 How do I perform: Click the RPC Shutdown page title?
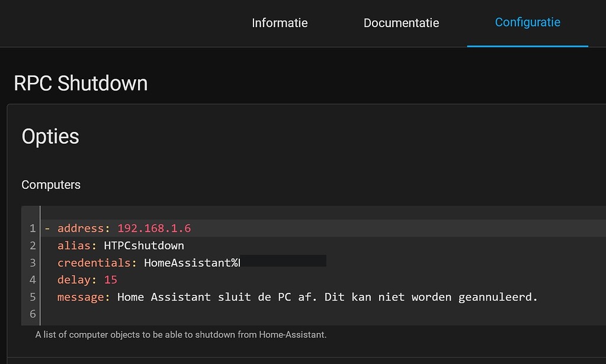point(81,83)
